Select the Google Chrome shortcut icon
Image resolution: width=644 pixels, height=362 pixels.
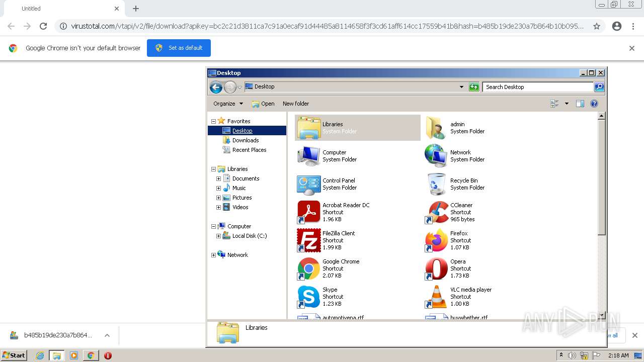coord(308,268)
